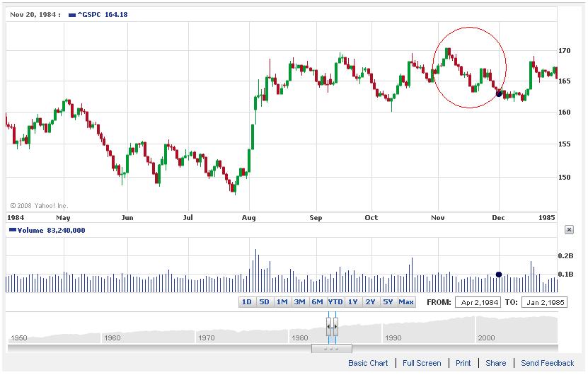Click the Share link
This screenshot has height=375, width=588.
[x=496, y=363]
